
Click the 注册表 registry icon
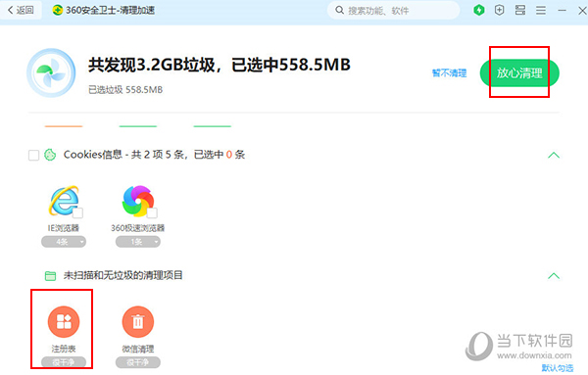coord(64,322)
